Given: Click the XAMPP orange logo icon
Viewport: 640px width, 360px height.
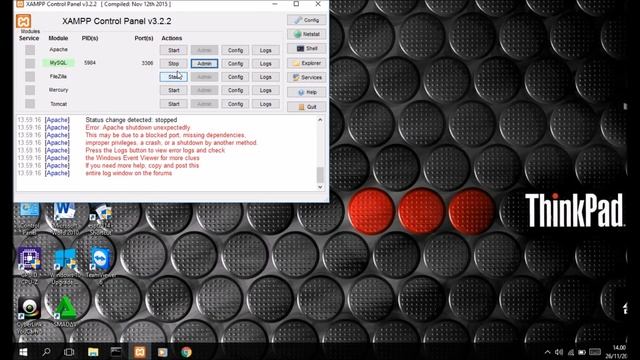Looking at the screenshot, I should [x=23, y=21].
